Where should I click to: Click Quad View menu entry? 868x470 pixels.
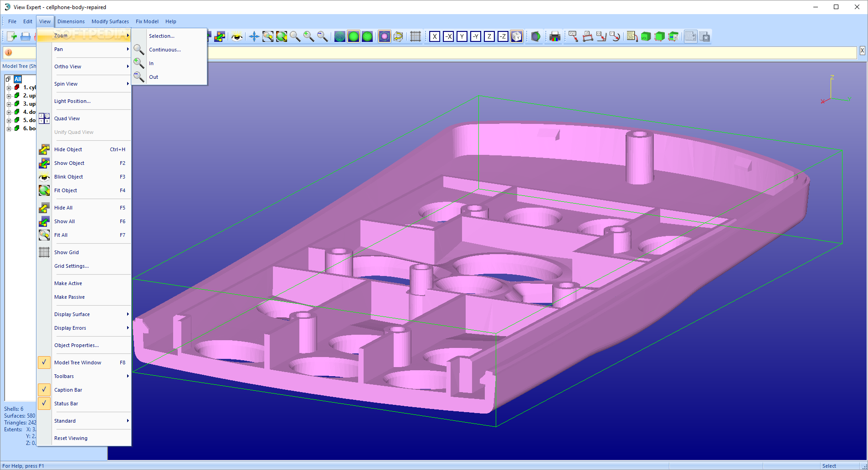coord(84,118)
